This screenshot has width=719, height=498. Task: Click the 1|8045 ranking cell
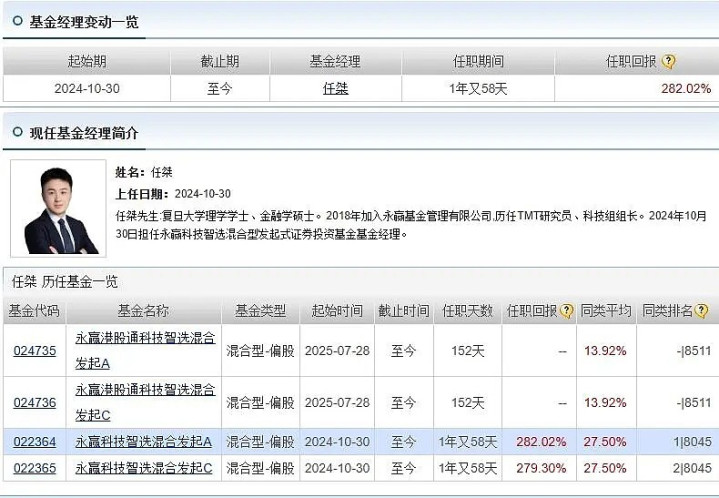click(x=692, y=442)
